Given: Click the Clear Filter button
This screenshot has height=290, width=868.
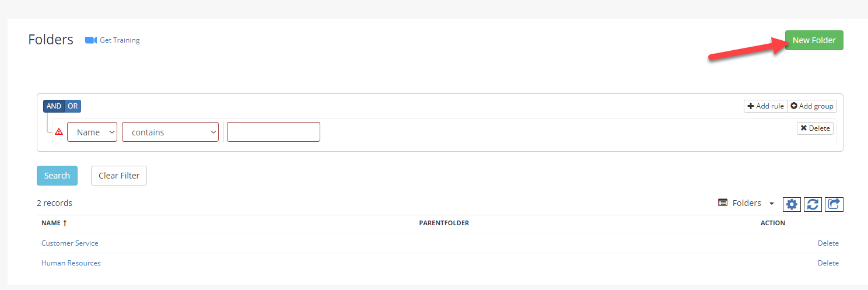Looking at the screenshot, I should pos(119,176).
